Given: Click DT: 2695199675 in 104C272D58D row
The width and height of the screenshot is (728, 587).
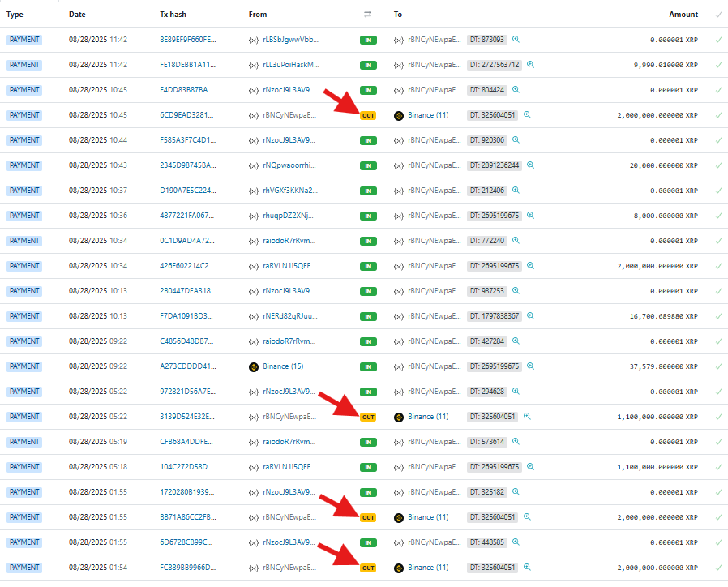Looking at the screenshot, I should click(x=495, y=467).
